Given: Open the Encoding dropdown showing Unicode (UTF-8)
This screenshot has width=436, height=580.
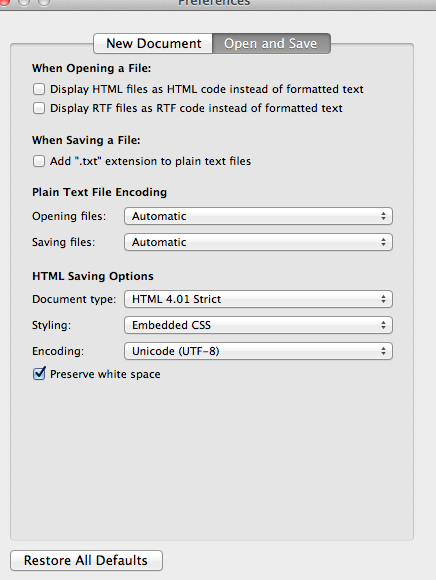Looking at the screenshot, I should pos(258,351).
